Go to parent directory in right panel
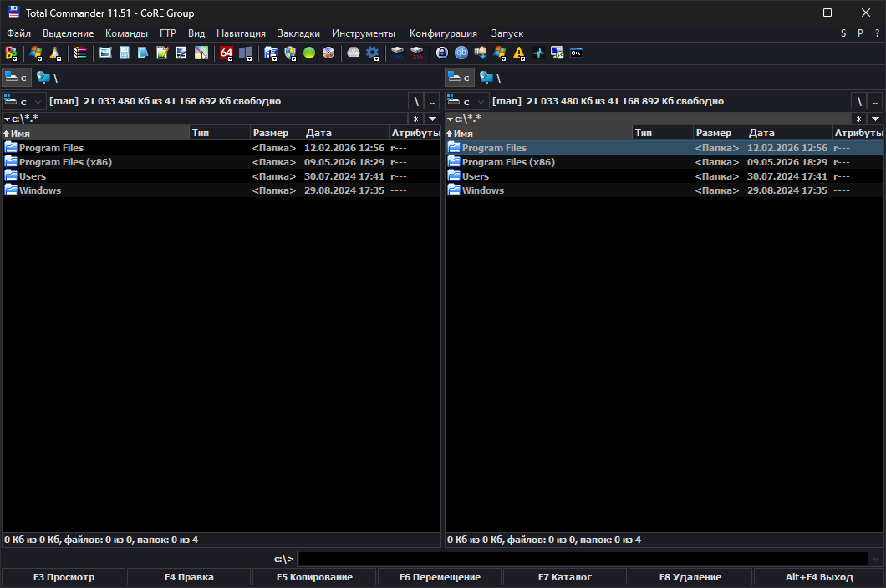 [x=874, y=102]
